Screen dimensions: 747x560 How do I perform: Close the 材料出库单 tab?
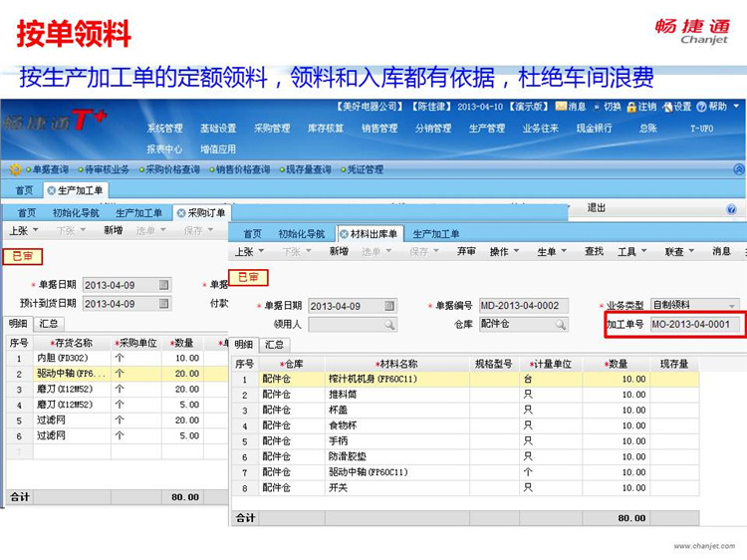point(344,234)
